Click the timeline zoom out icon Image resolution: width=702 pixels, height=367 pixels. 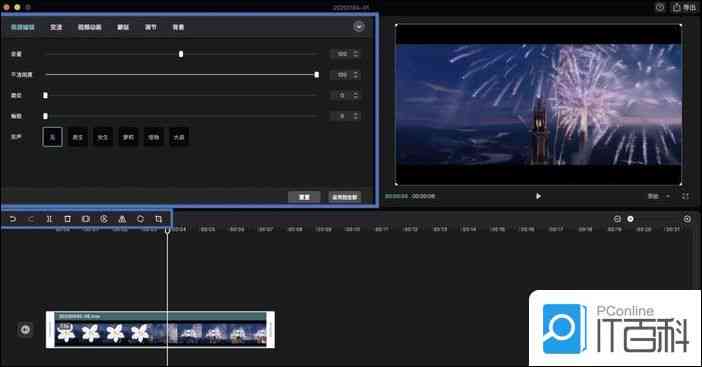[x=617, y=219]
